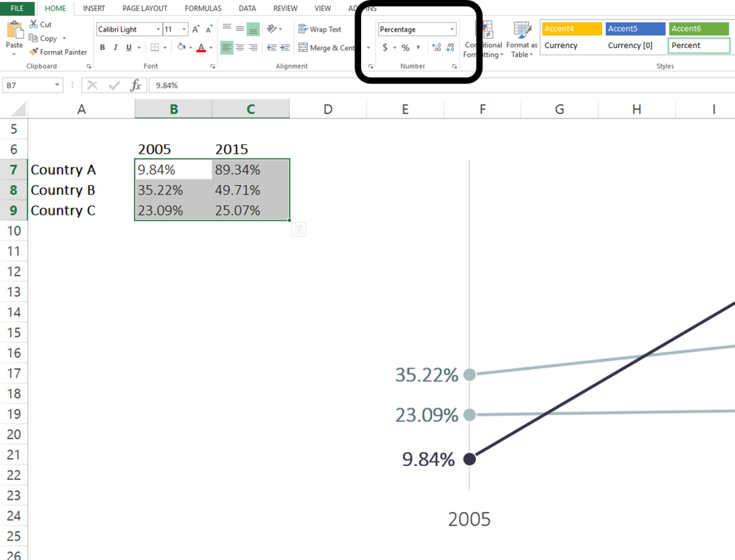Cut the selected cells
Screen dimensions: 735x560
[40, 24]
